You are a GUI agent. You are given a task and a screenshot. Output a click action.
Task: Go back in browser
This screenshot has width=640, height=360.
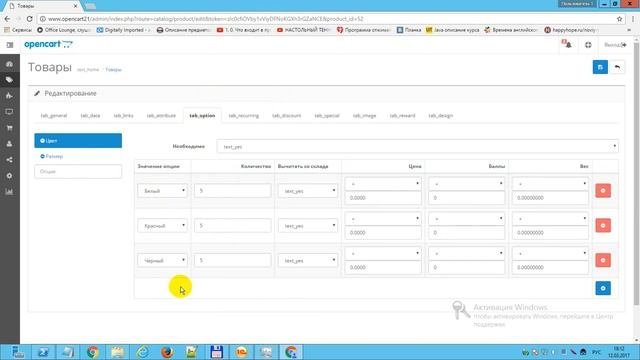[x=7, y=19]
